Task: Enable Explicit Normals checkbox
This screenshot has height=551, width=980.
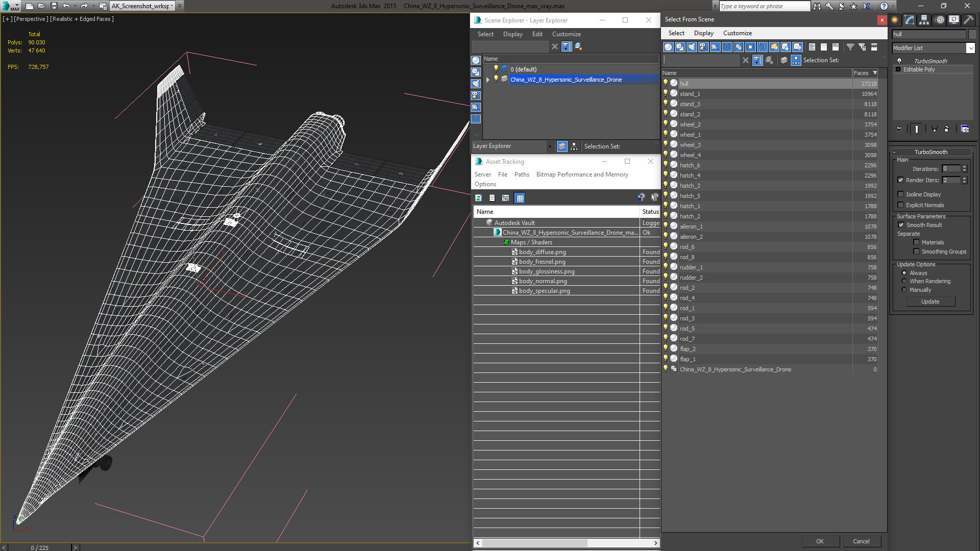Action: [900, 205]
